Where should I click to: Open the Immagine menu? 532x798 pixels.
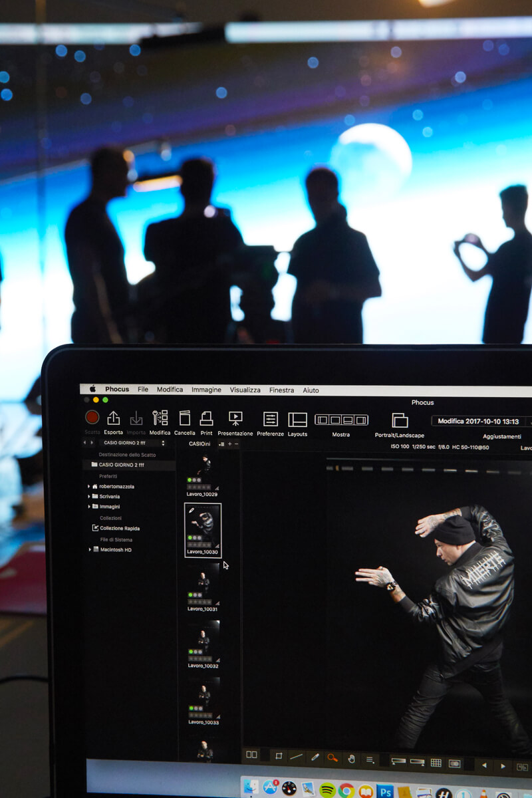pos(206,390)
